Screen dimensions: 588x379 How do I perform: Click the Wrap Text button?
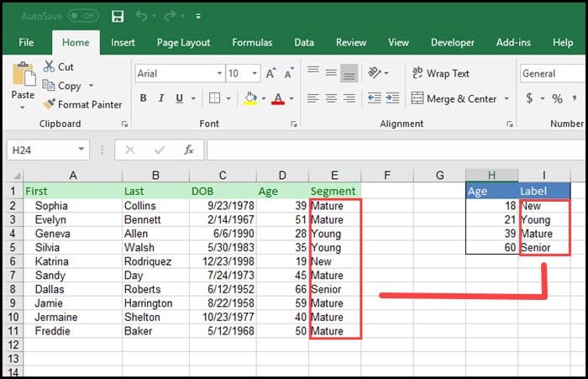440,73
